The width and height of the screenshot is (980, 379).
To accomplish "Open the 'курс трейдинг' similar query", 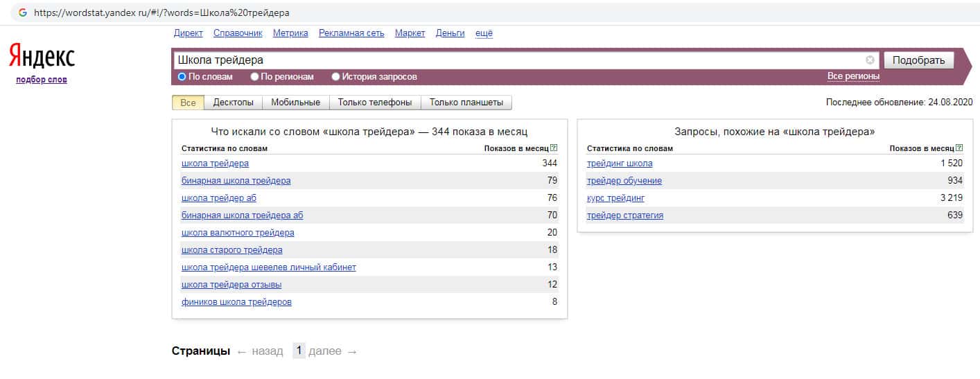I will (x=615, y=198).
